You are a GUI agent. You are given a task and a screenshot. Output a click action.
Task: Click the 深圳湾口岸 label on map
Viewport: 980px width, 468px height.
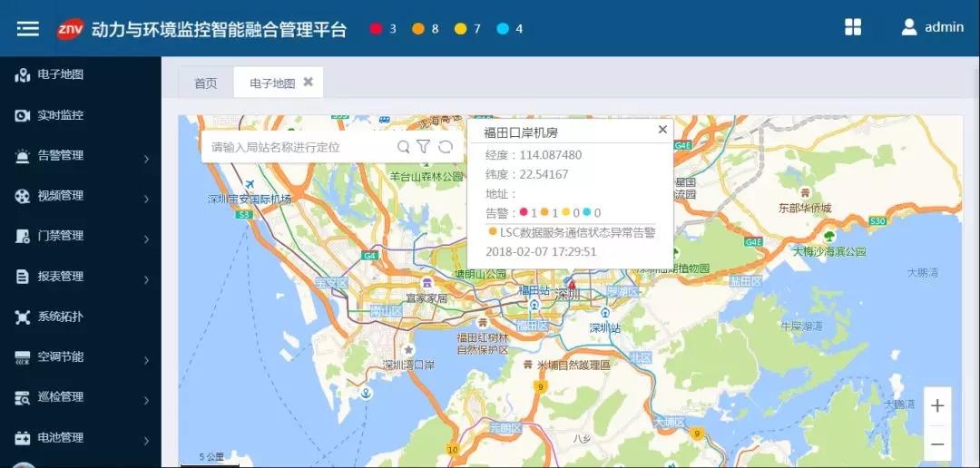coord(408,365)
